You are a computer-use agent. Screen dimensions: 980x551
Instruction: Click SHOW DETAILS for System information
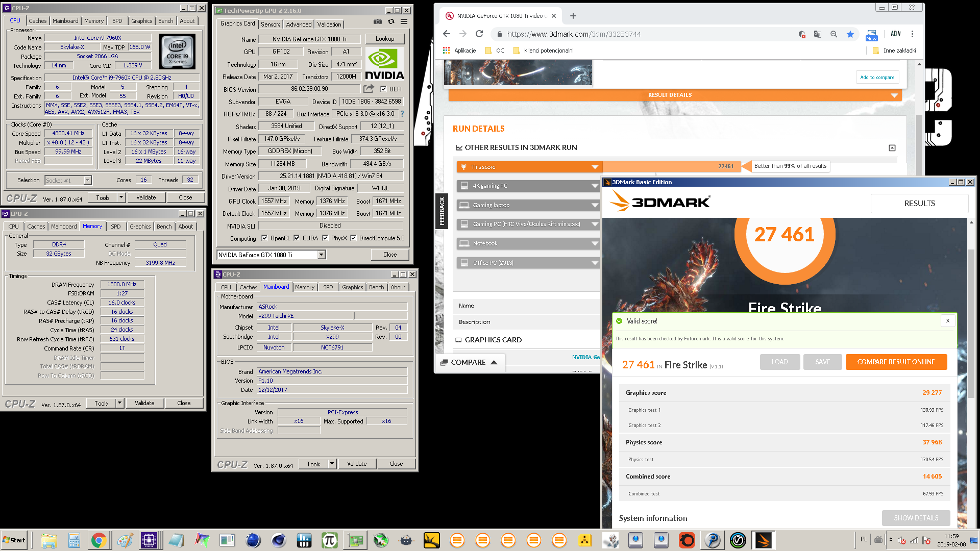[x=916, y=518]
